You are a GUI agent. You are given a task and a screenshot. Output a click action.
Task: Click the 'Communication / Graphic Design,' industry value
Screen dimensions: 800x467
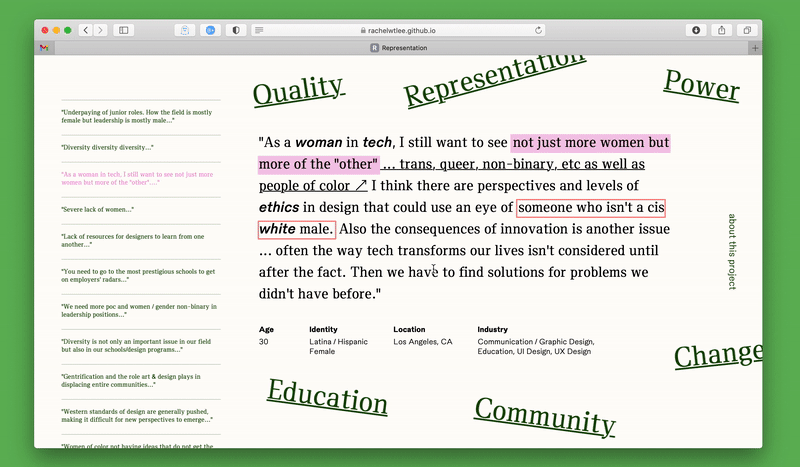click(x=536, y=342)
